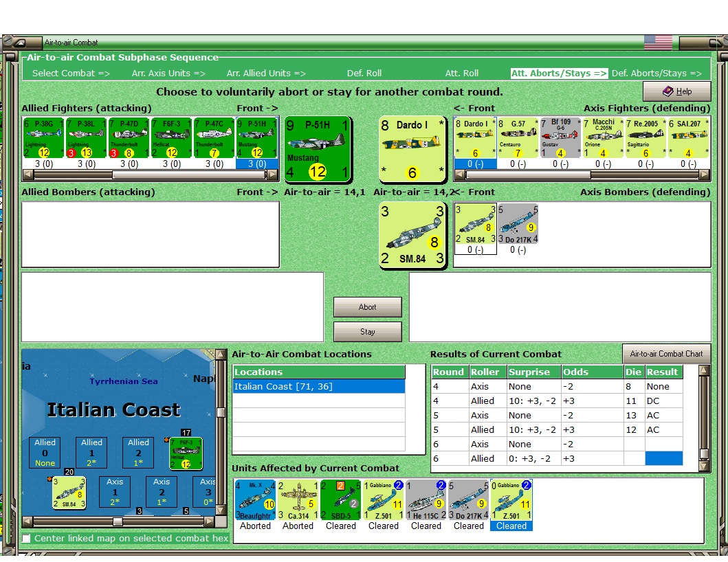Open the Help button
Viewport: 728px width, 562px height.
(x=677, y=91)
